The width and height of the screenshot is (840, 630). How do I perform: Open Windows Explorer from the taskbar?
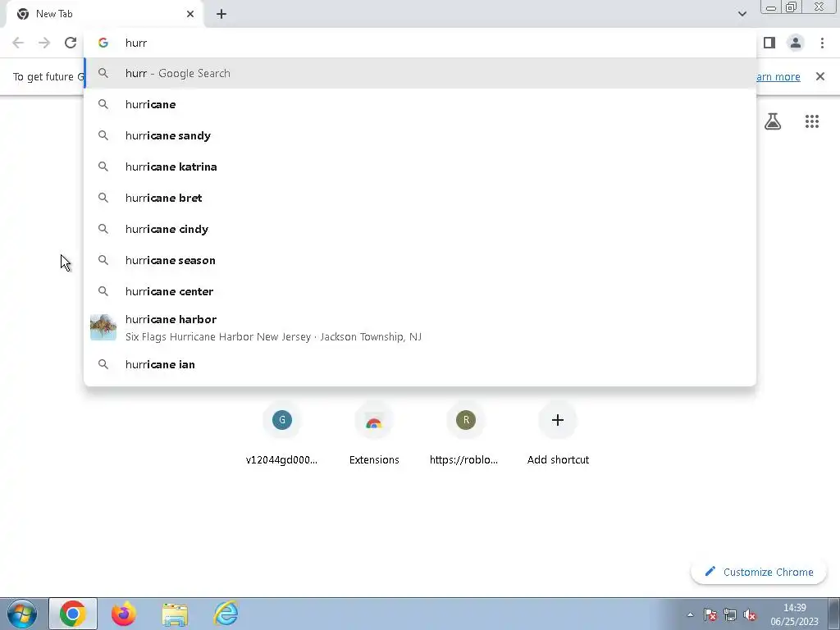click(175, 614)
